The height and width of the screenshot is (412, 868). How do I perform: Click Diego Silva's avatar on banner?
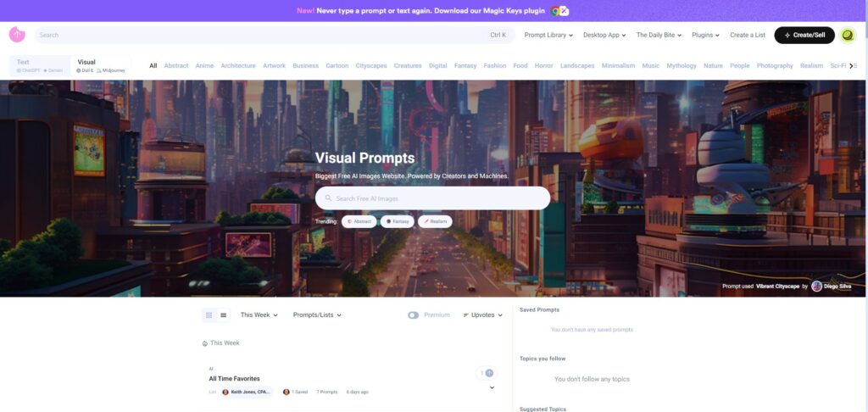point(816,287)
